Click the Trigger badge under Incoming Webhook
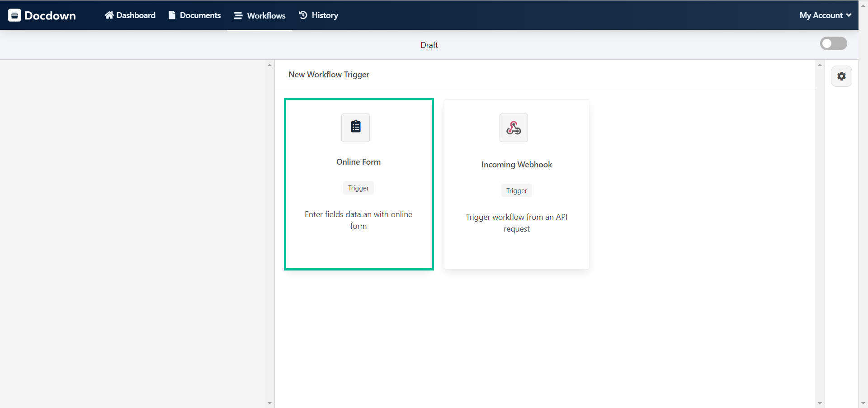The image size is (868, 408). [x=516, y=190]
